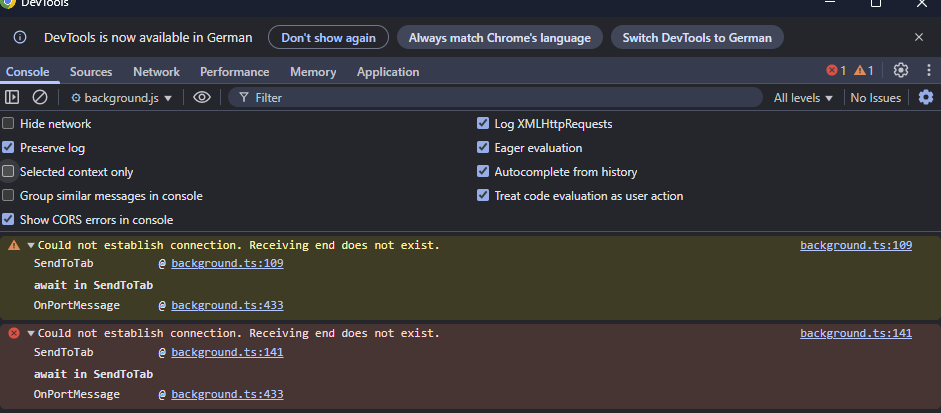The height and width of the screenshot is (413, 941).
Task: Enable the Hide network checkbox
Action: pos(8,124)
